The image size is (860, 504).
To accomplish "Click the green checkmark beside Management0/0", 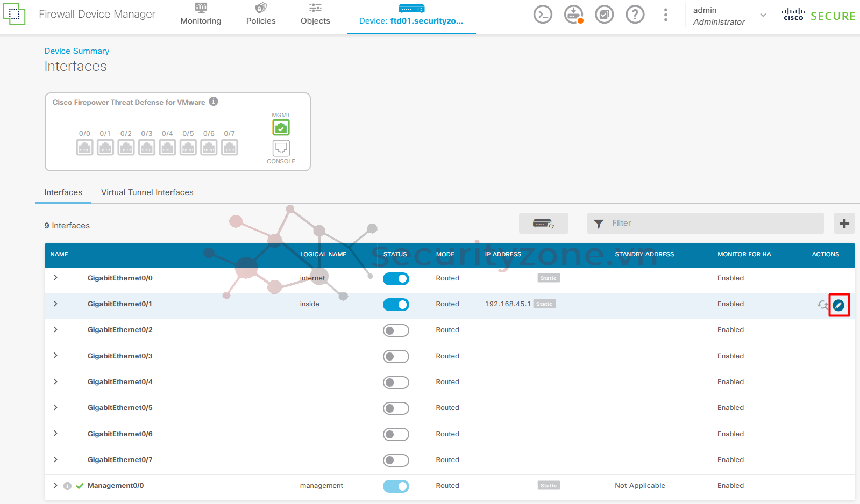I will coord(80,486).
